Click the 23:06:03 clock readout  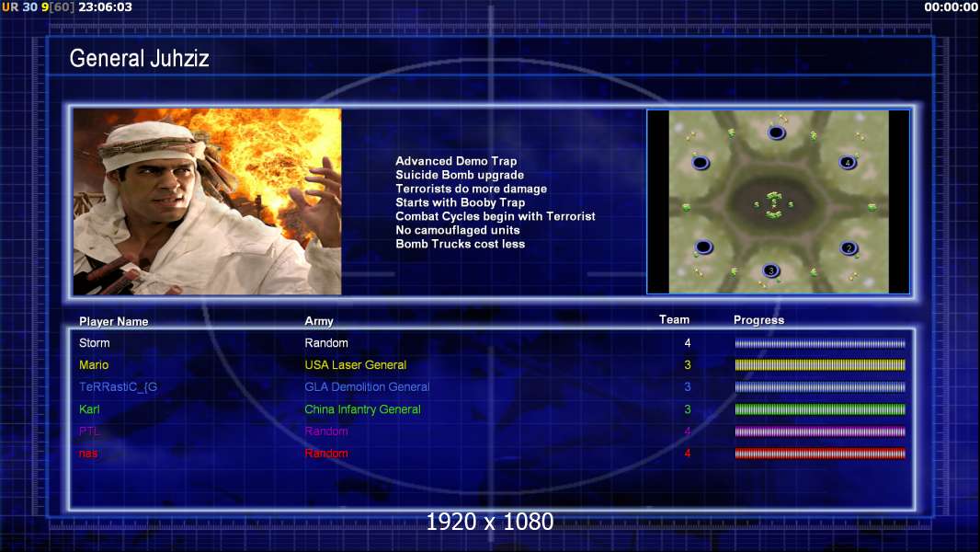pyautogui.click(x=106, y=6)
